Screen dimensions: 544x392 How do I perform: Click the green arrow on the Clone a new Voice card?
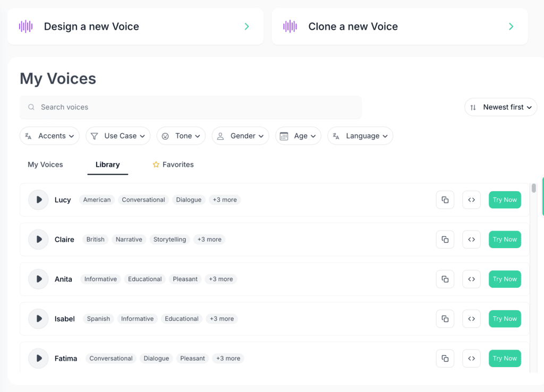pos(511,26)
